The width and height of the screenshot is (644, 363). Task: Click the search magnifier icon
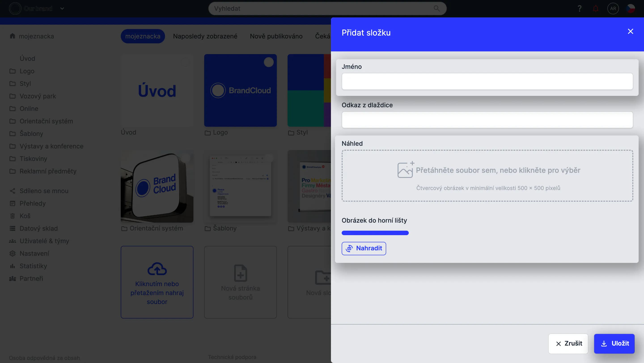point(436,8)
